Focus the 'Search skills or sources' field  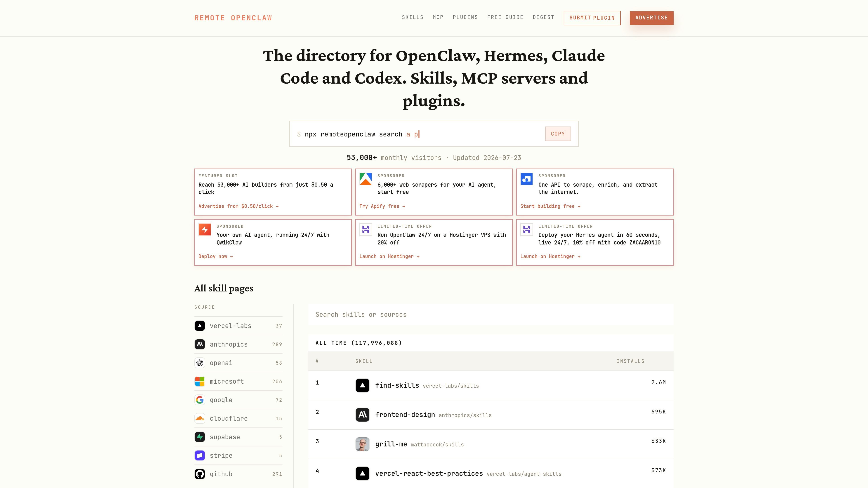pyautogui.click(x=491, y=314)
